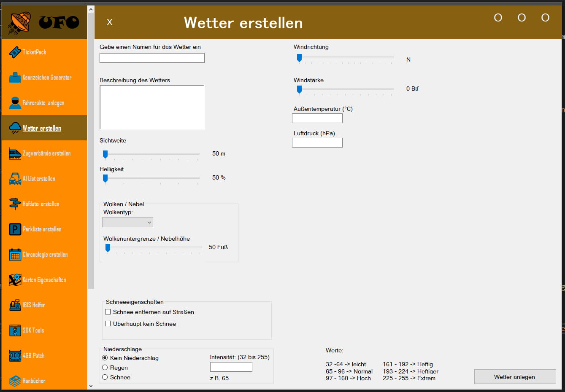
Task: Click the Parkliste erstellen parking icon
Action: coord(15,229)
